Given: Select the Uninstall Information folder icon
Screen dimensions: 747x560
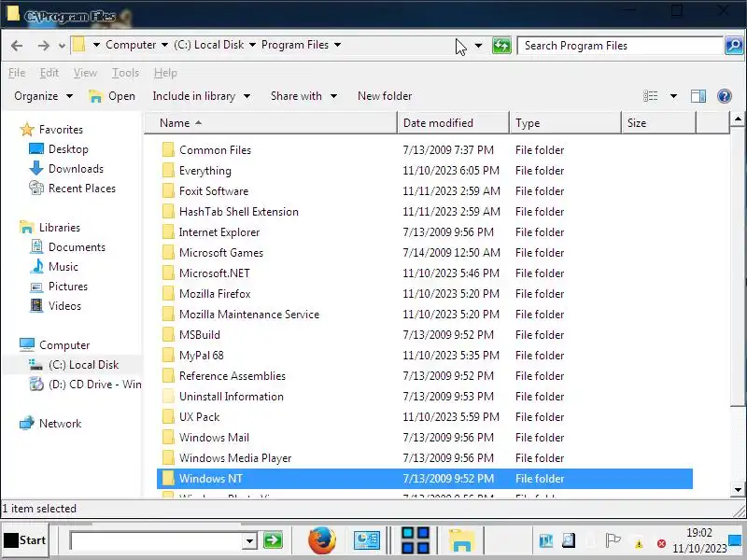Looking at the screenshot, I should [168, 396].
